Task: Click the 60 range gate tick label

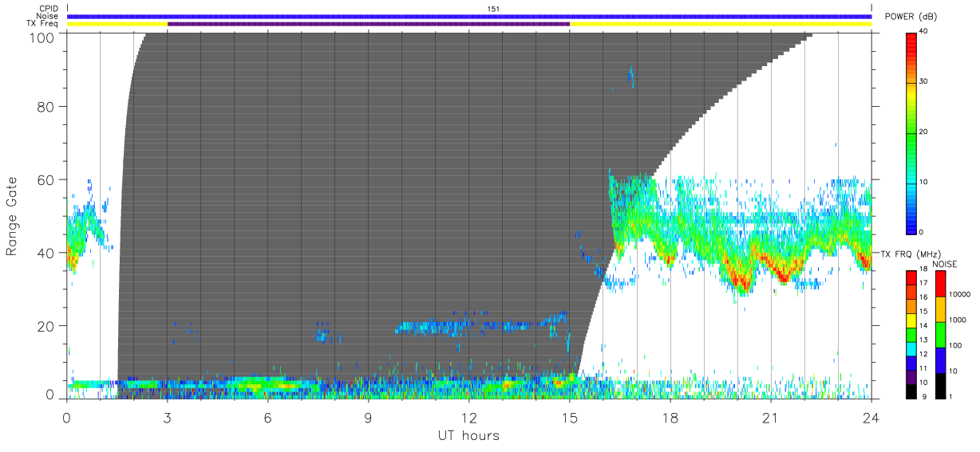Action: 46,180
